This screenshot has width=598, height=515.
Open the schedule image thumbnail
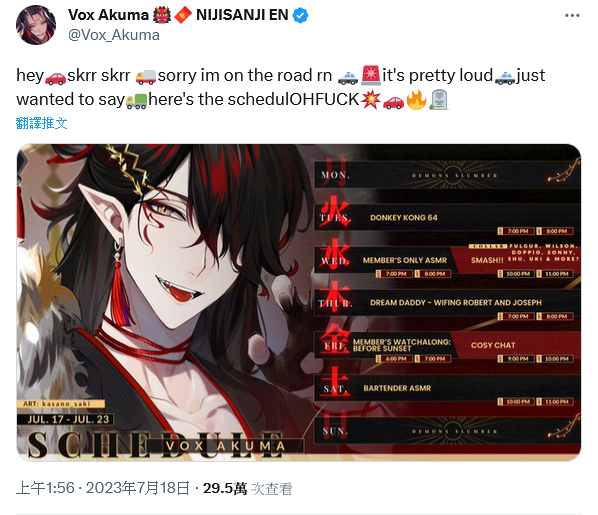click(299, 303)
